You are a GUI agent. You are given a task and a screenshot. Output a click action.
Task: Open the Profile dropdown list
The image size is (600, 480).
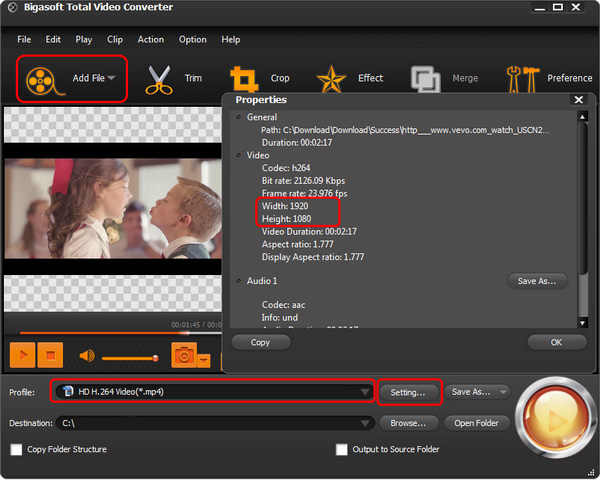coord(365,392)
